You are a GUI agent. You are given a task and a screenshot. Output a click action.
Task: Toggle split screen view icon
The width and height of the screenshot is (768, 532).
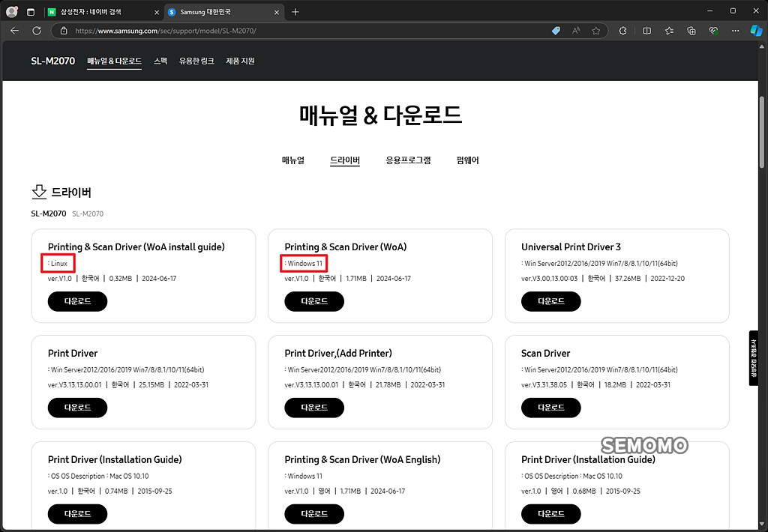click(647, 30)
